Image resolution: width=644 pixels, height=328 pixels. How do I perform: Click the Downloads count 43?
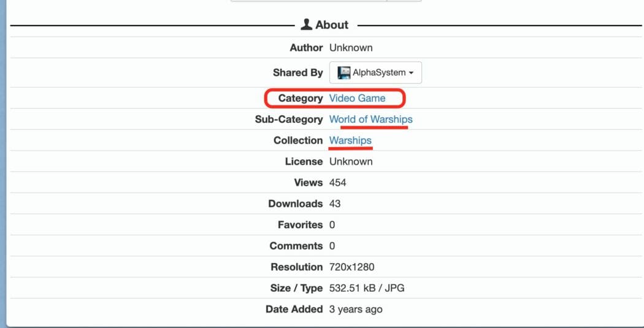pyautogui.click(x=335, y=204)
